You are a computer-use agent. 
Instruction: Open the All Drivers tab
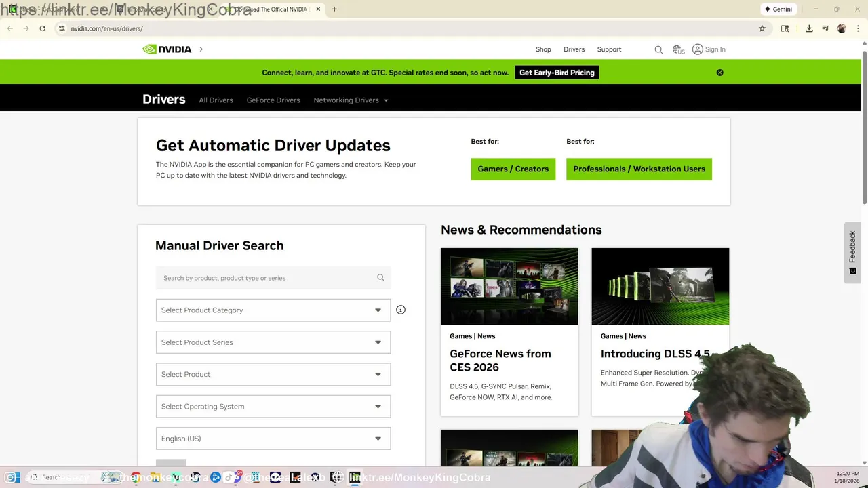pos(216,100)
